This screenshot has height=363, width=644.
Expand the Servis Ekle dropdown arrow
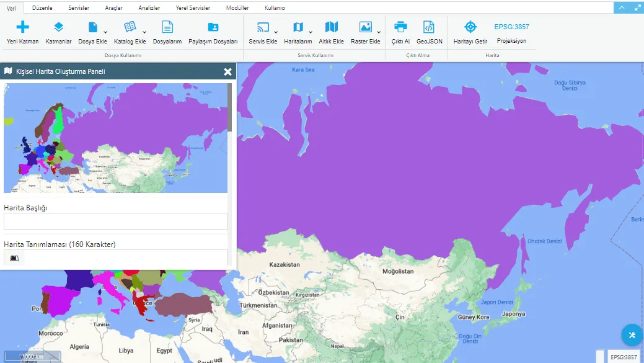tap(276, 32)
